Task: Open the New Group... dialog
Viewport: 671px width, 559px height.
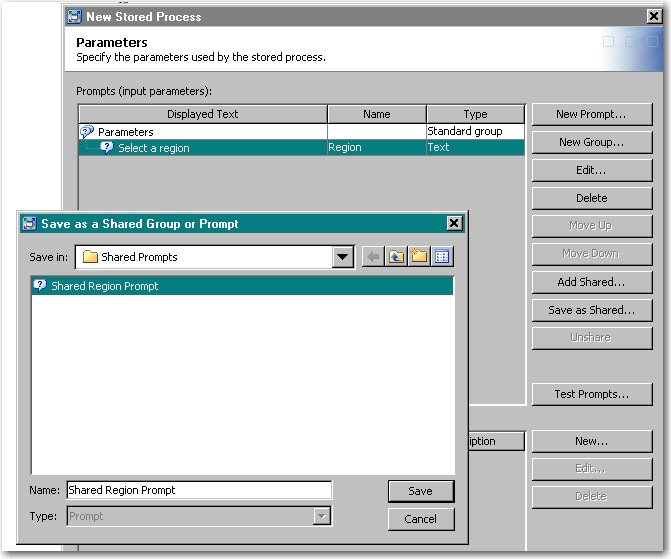Action: click(x=591, y=142)
